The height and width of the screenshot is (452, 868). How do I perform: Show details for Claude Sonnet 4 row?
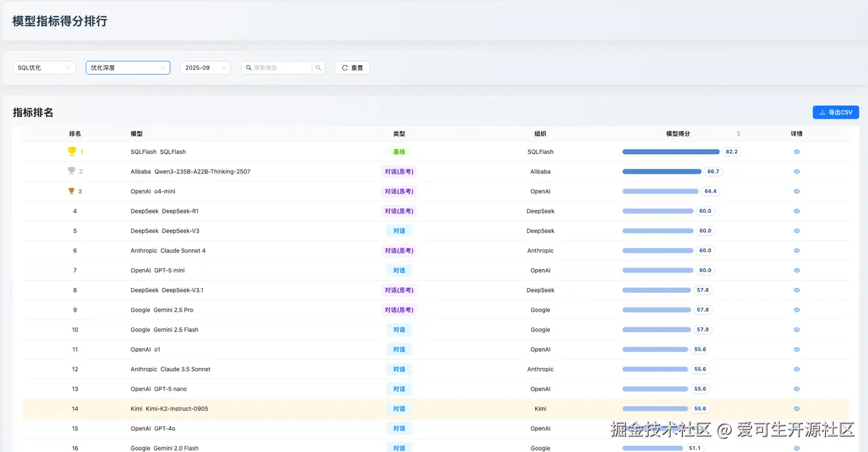point(797,251)
